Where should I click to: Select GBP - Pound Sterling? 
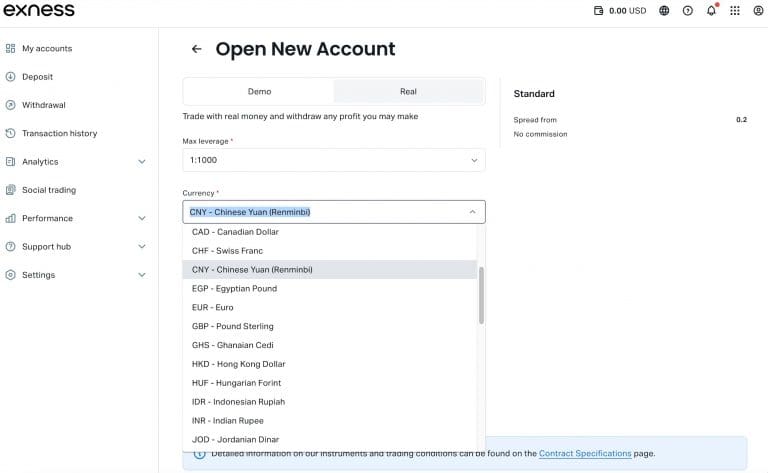(330, 327)
